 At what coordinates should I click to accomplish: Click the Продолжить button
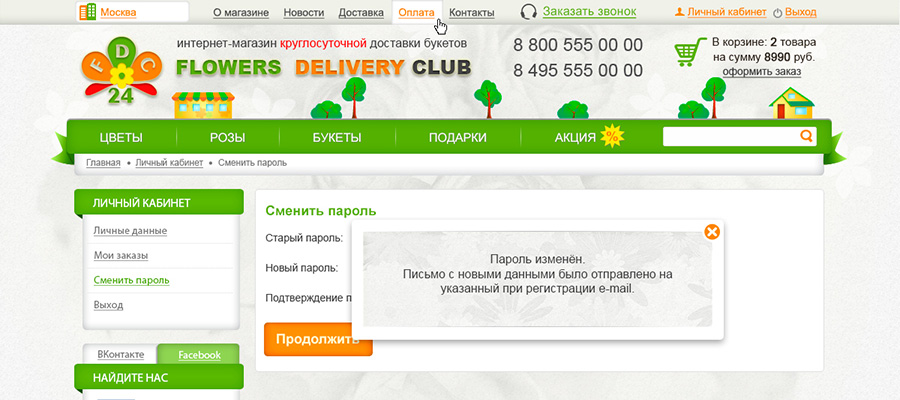318,339
